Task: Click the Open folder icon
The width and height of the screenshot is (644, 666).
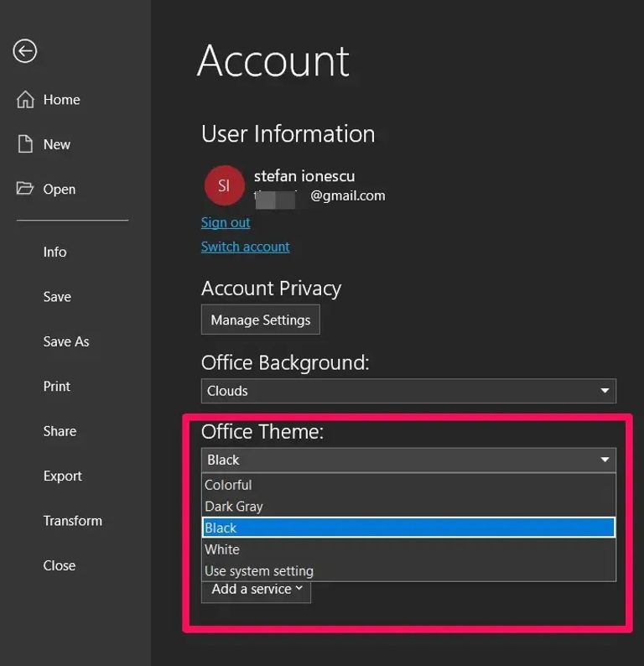Action: (25, 189)
